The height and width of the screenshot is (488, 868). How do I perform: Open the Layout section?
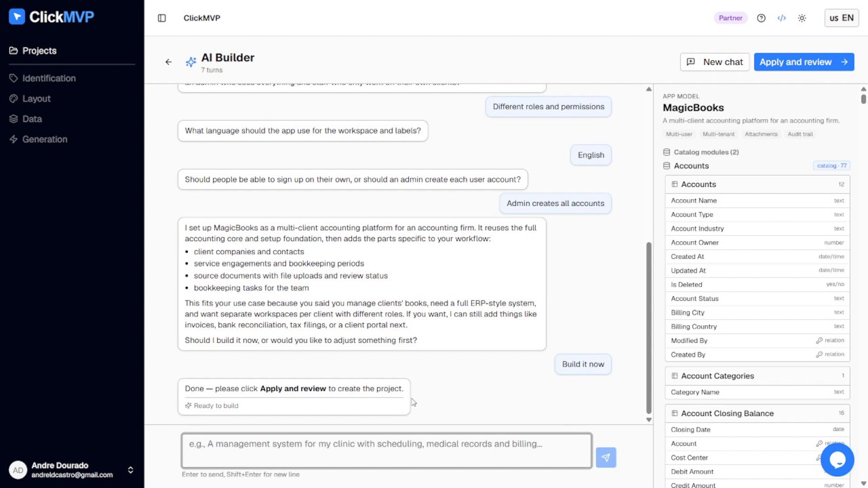[30, 98]
